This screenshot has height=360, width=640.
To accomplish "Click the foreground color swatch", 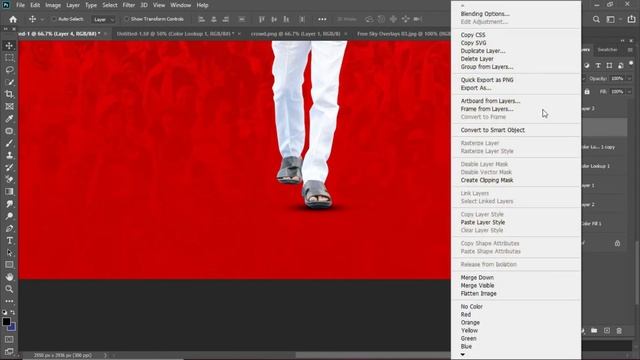I will tap(6, 322).
